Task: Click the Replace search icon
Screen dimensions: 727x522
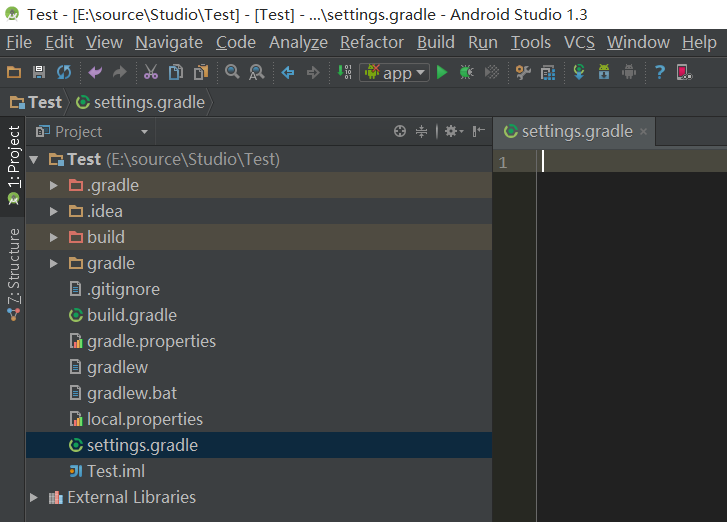Action: 256,72
